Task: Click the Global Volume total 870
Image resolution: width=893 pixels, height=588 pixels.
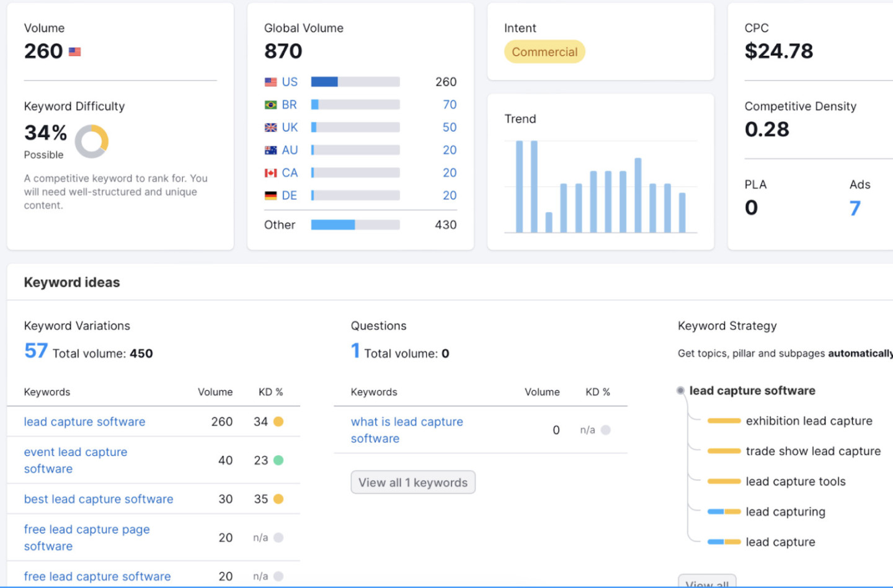Action: tap(283, 51)
